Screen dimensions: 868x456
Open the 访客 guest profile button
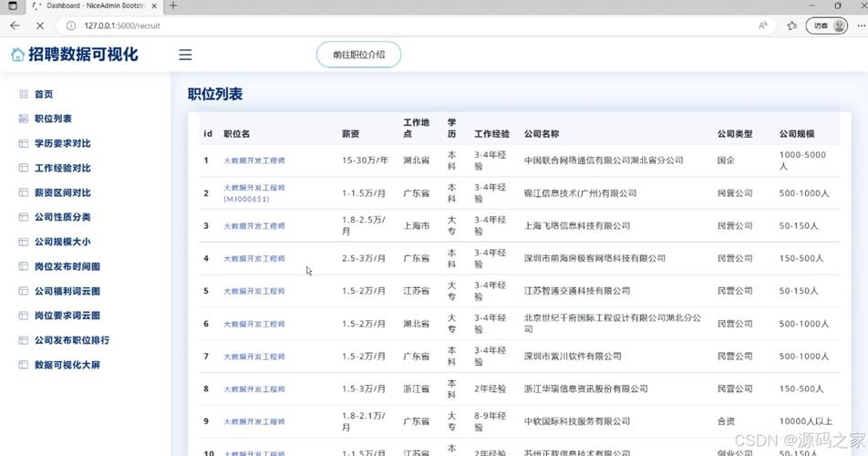pyautogui.click(x=827, y=26)
